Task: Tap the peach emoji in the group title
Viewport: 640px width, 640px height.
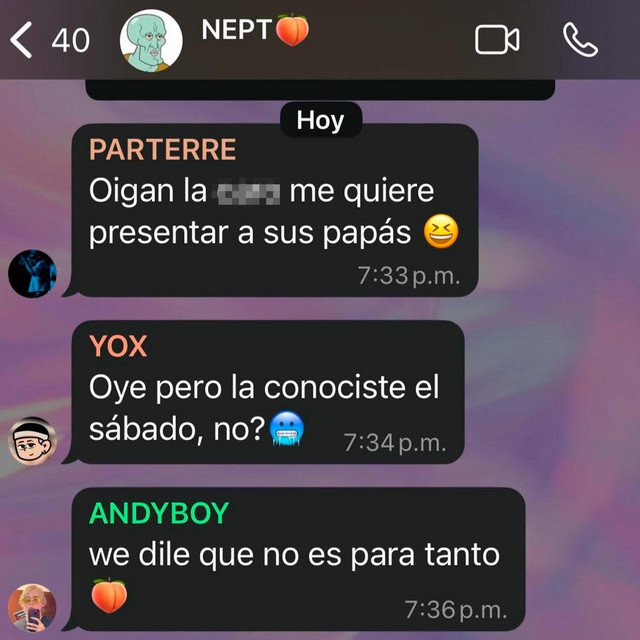Action: coord(293,30)
